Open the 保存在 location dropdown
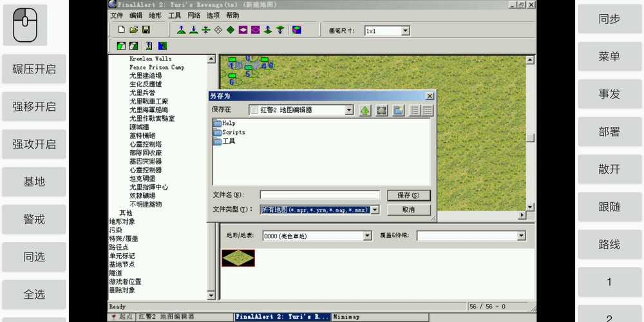Image resolution: width=644 pixels, height=322 pixels. tap(349, 110)
